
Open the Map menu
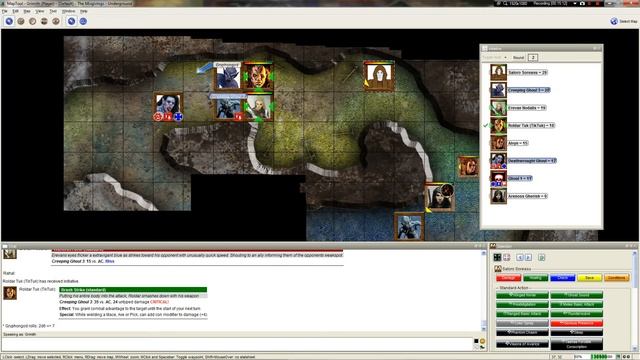[27, 11]
